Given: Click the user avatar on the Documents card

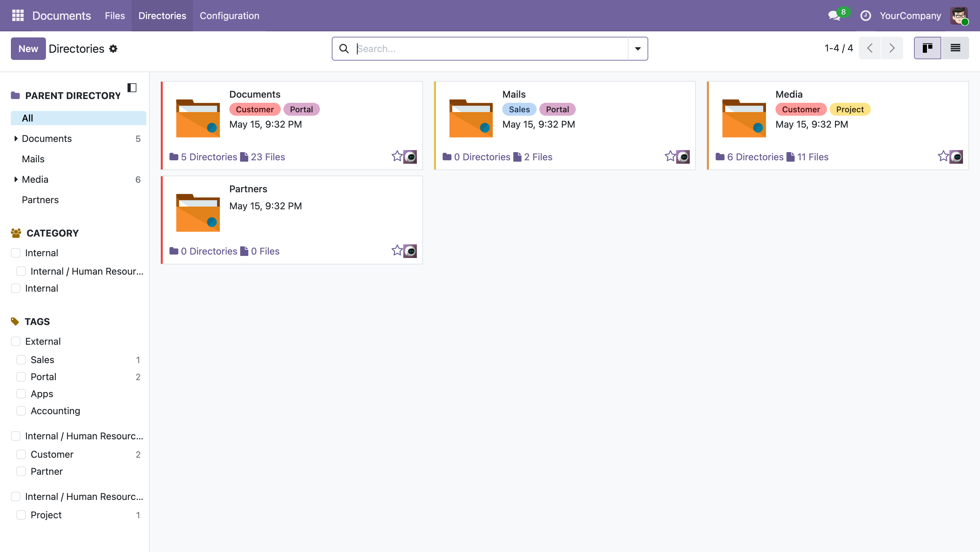Looking at the screenshot, I should pos(410,157).
